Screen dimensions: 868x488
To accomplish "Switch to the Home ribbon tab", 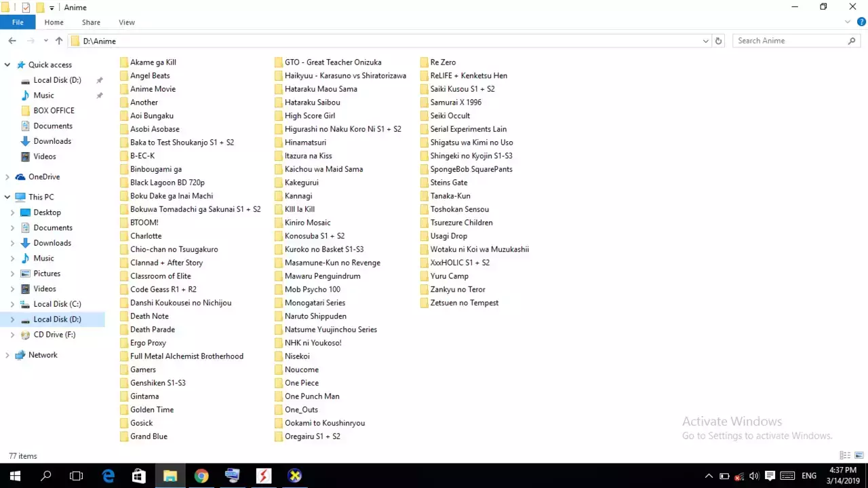I will coord(54,22).
